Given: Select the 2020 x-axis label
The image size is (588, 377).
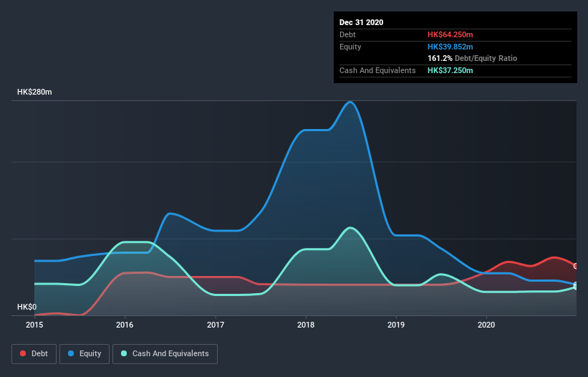Looking at the screenshot, I should point(486,325).
